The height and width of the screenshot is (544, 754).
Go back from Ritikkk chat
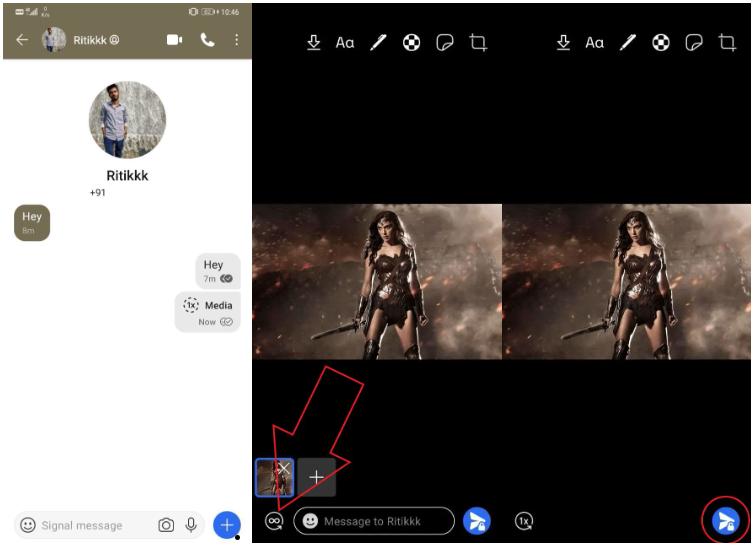point(22,40)
